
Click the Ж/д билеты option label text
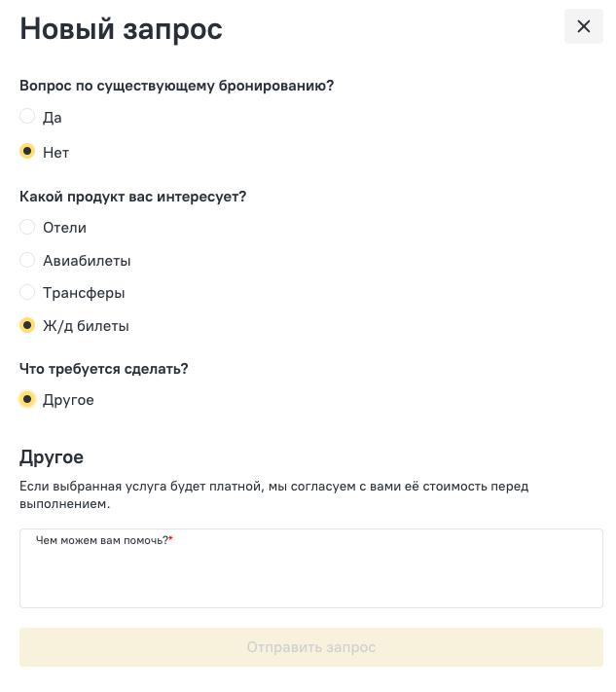(x=86, y=326)
